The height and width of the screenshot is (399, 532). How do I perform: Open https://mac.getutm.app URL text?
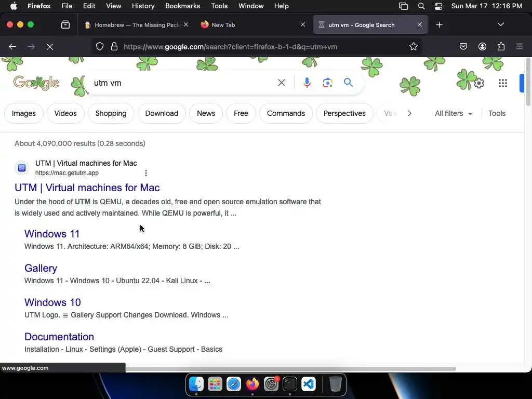pos(67,173)
